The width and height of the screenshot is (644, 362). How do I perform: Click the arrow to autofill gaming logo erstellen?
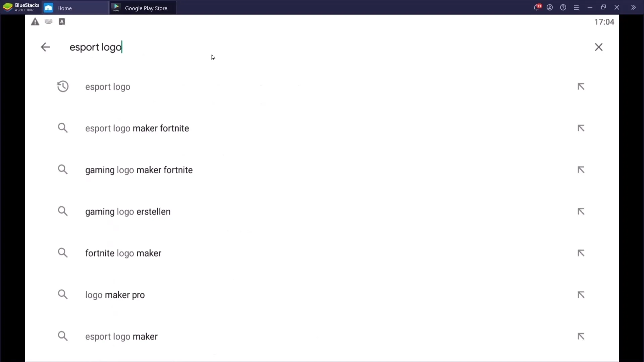pyautogui.click(x=581, y=211)
